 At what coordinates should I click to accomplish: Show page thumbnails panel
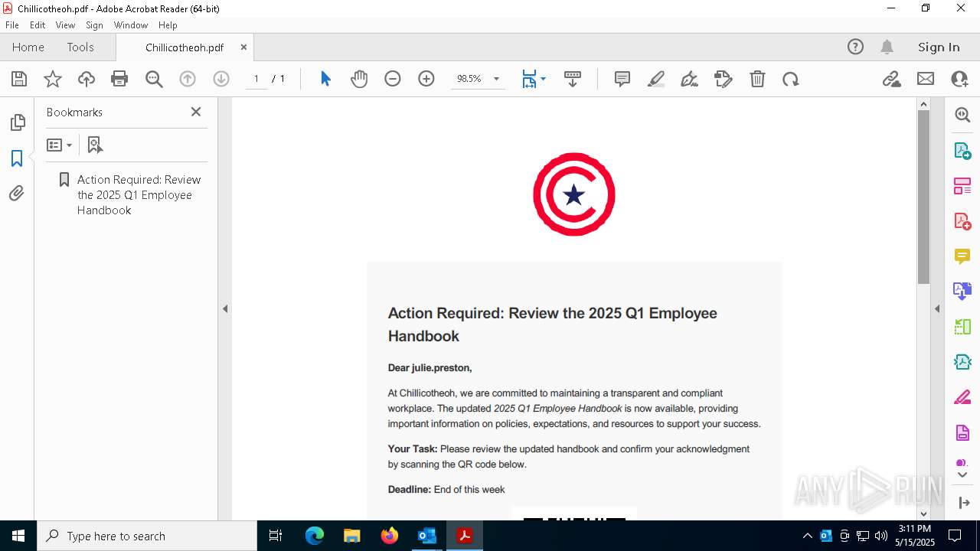point(17,122)
